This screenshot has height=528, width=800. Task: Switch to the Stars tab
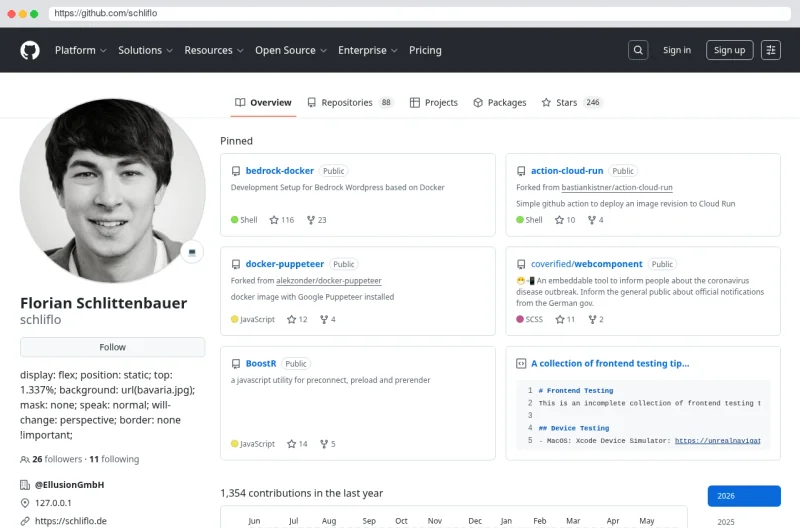click(x=571, y=103)
